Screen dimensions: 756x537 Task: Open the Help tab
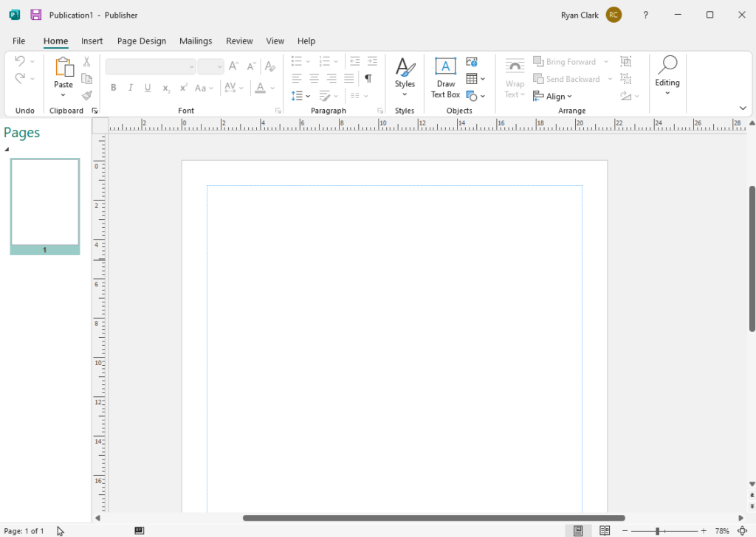pyautogui.click(x=306, y=41)
